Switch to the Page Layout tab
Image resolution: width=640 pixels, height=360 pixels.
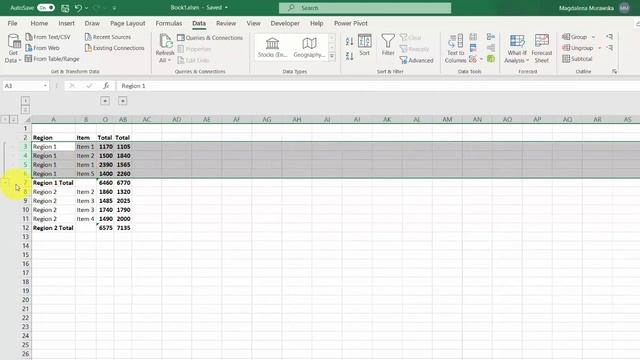[128, 23]
